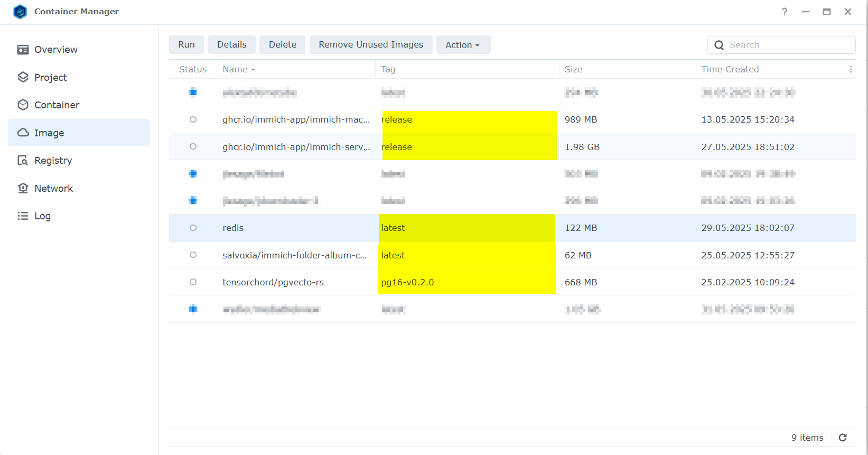Viewport: 868px width, 455px height.
Task: Expand the Action dropdown
Action: 463,45
